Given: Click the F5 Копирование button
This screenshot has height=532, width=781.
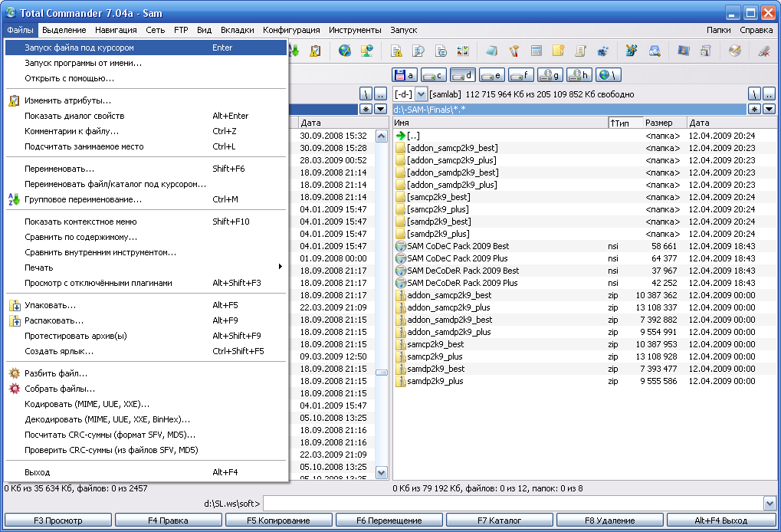Looking at the screenshot, I should 278,521.
